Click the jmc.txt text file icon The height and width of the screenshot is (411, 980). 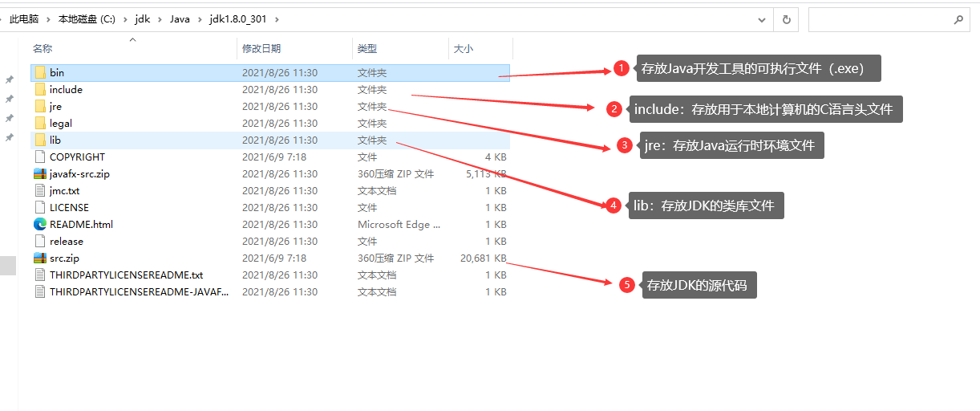tap(40, 190)
